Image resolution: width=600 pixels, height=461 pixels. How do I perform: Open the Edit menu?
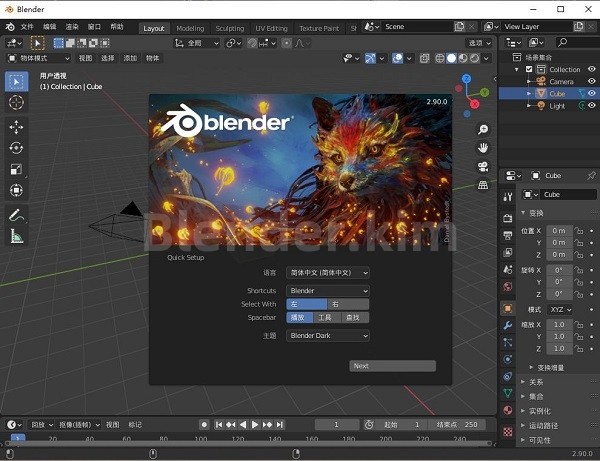[x=49, y=27]
